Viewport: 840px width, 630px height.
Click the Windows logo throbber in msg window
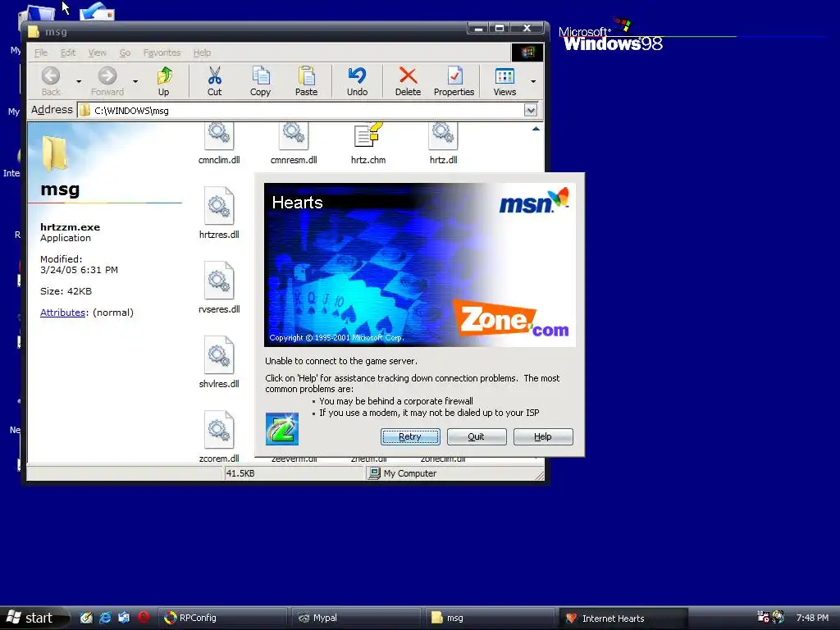pos(527,52)
